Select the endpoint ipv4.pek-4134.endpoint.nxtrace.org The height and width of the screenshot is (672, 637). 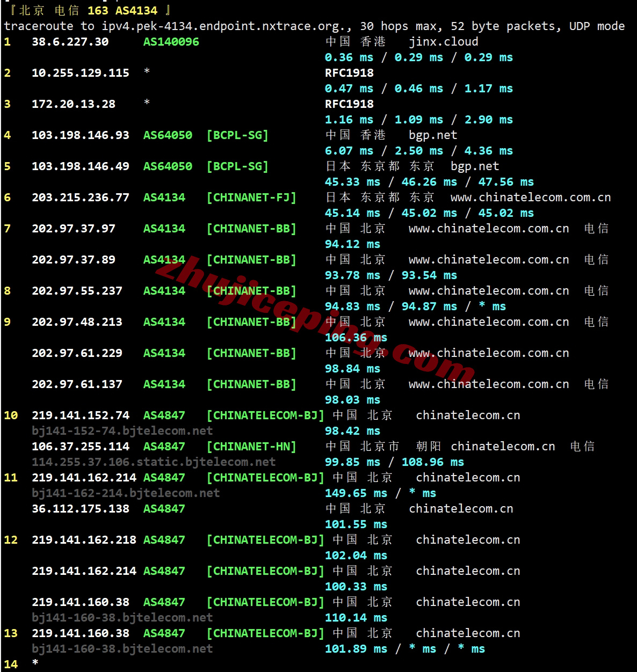224,26
